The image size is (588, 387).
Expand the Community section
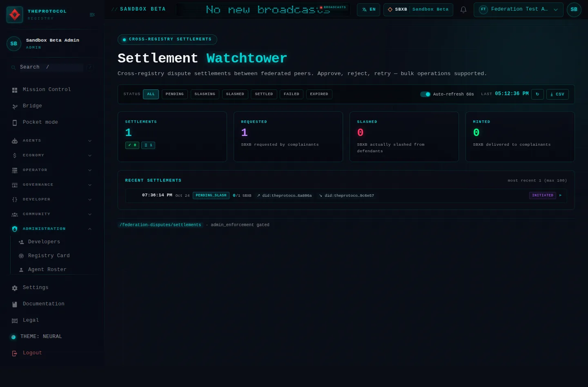coord(51,214)
